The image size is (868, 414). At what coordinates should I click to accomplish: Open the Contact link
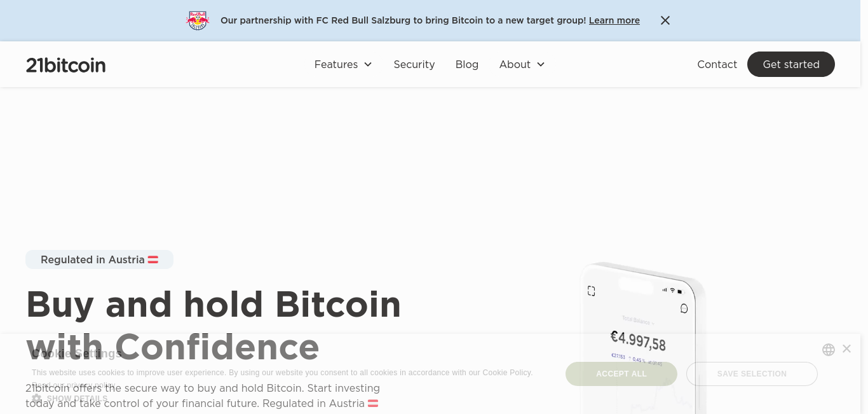click(x=717, y=64)
